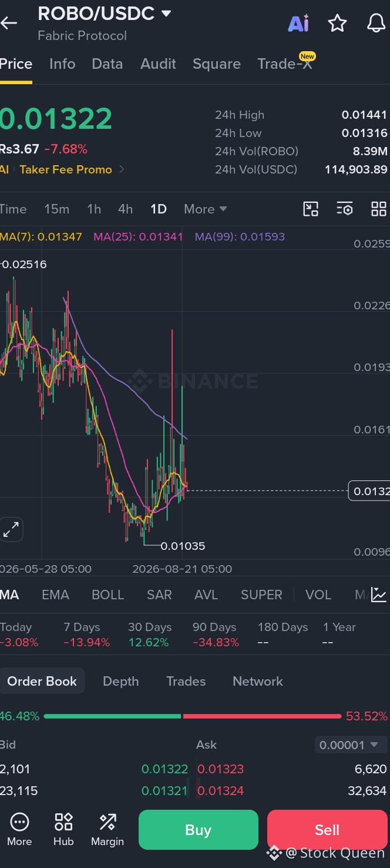Select the Time chart interval
This screenshot has width=390, height=868.
click(13, 209)
